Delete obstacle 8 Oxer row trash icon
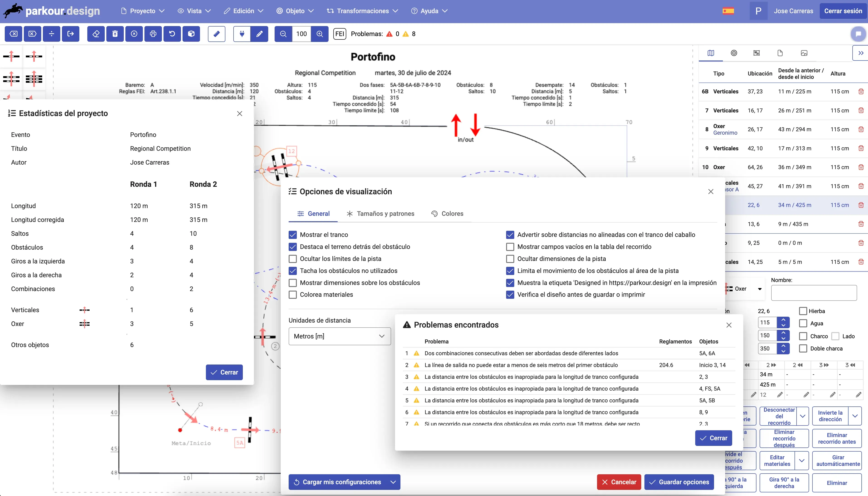This screenshot has width=868, height=496. 861,129
